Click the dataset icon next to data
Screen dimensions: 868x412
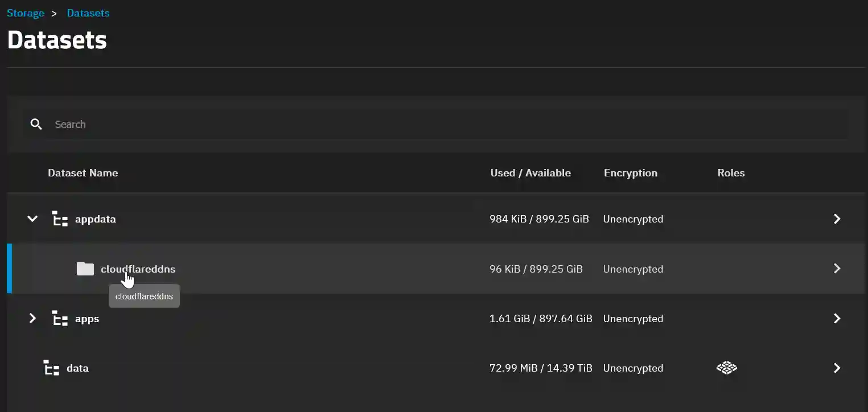point(51,368)
